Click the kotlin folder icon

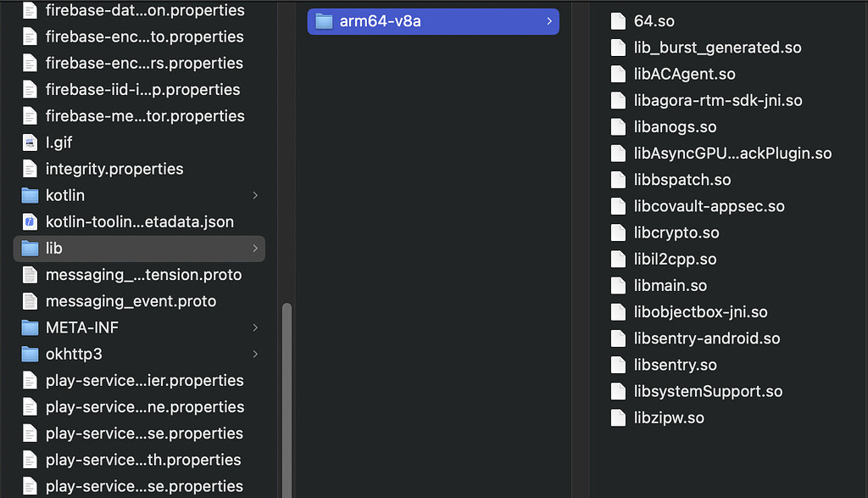coord(30,195)
